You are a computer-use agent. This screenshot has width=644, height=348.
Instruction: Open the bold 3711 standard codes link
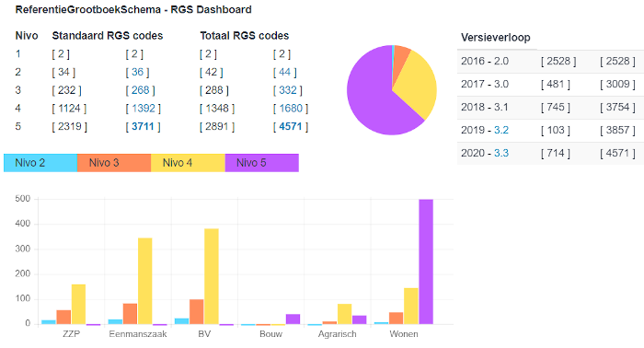[x=143, y=126]
